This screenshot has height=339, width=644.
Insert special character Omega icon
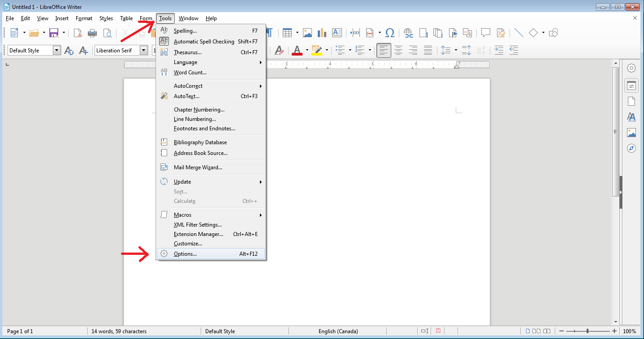[390, 33]
